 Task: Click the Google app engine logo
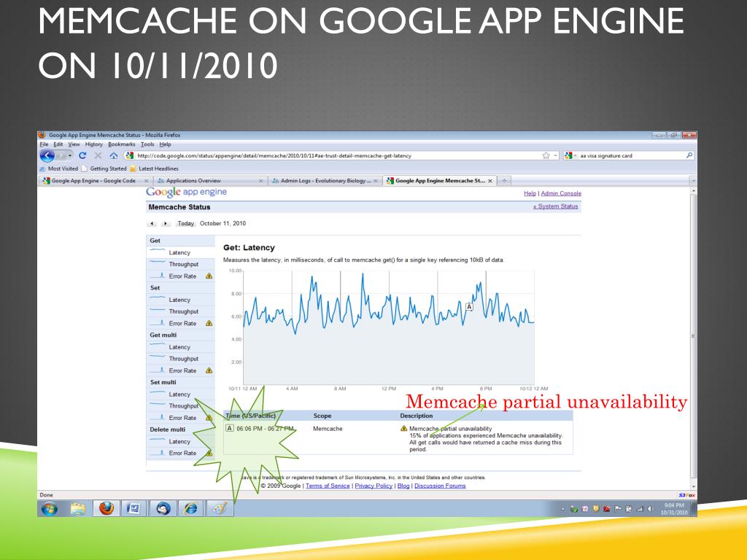[x=186, y=192]
